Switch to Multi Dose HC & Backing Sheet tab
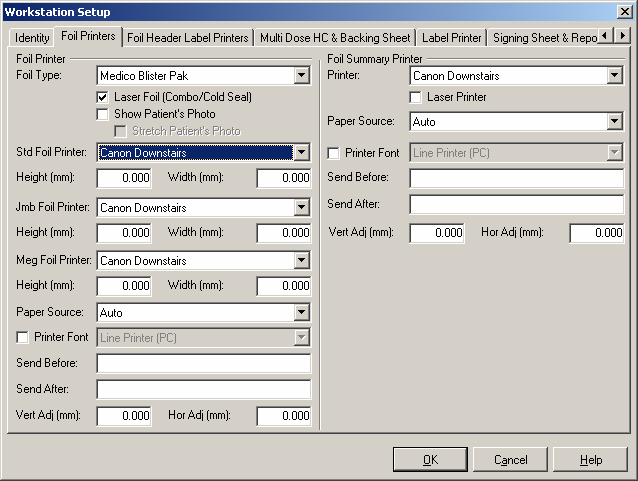The width and height of the screenshot is (638, 481). point(334,38)
